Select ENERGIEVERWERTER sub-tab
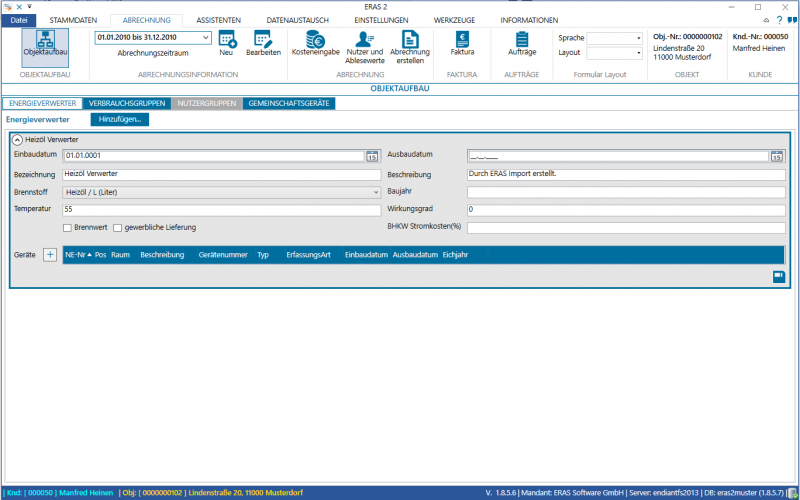Viewport: 800px width, 500px height. 42,103
